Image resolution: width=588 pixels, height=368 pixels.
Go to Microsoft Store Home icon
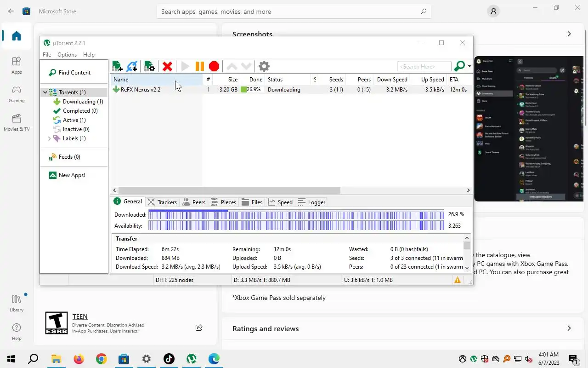coord(17,36)
